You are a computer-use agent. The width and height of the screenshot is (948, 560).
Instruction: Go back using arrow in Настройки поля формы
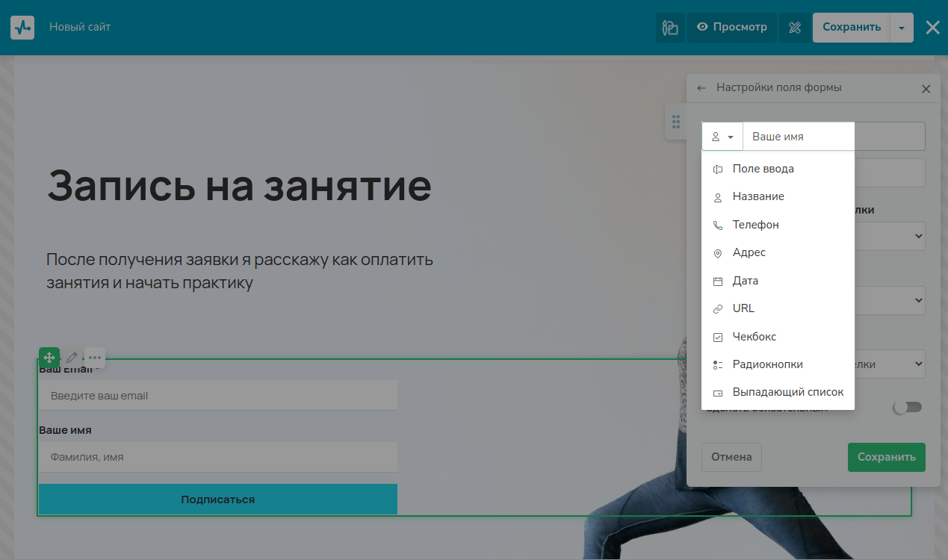pyautogui.click(x=701, y=88)
